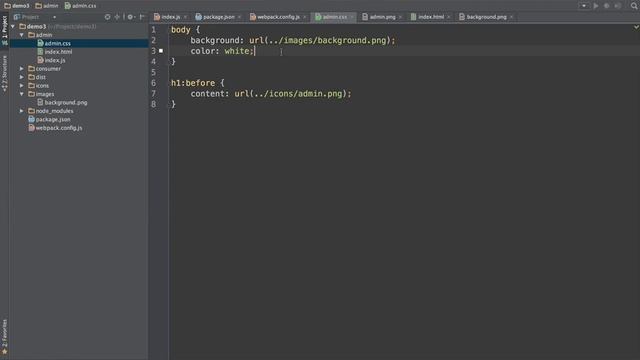Viewport: 640px width, 360px height.
Task: Select index.js under admin folder
Action: (x=51, y=60)
